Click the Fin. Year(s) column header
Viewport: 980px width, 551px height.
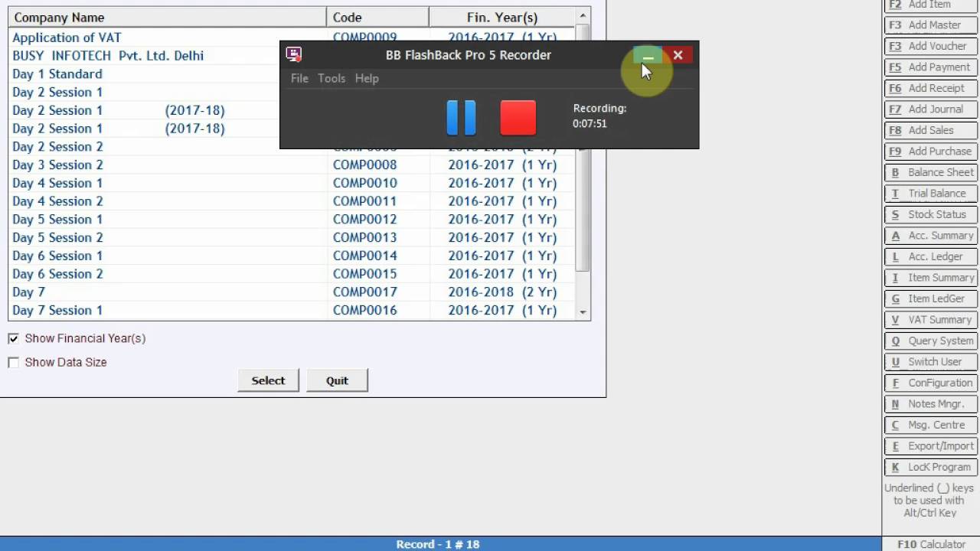(x=502, y=17)
